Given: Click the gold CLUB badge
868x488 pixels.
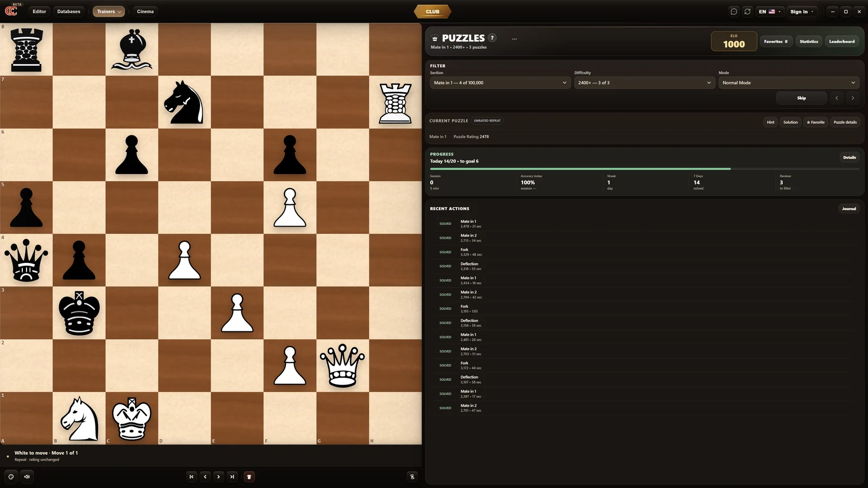Looking at the screenshot, I should (x=432, y=11).
